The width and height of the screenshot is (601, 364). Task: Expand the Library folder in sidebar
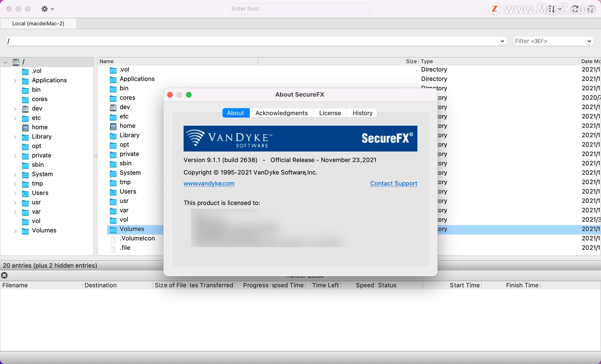[x=15, y=136]
